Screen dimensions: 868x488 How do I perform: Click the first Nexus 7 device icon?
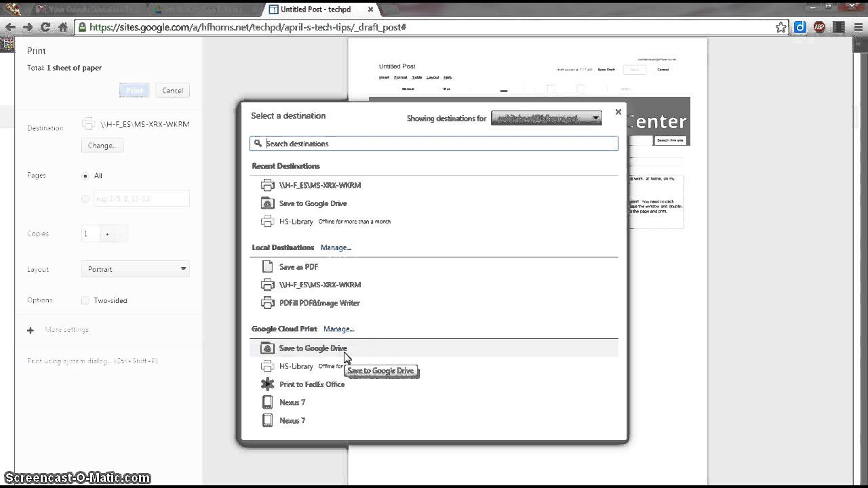267,402
